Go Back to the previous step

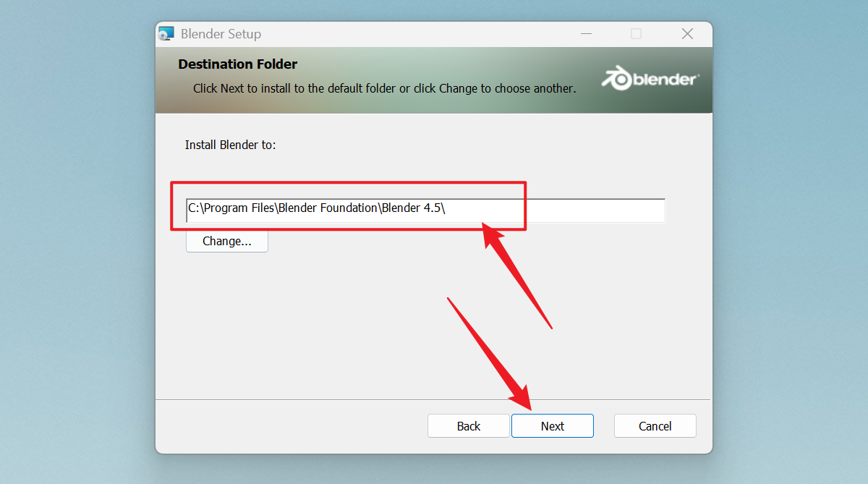(x=469, y=426)
